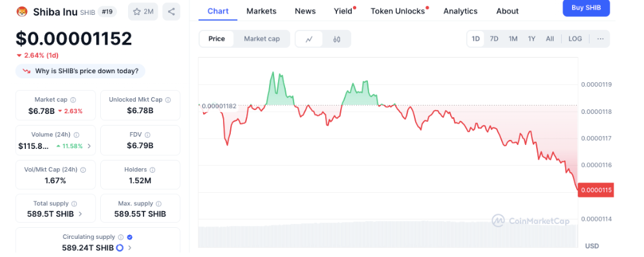Screen dimensions: 644x257
Task: Expand Total supply details chevron
Action: [x=80, y=214]
